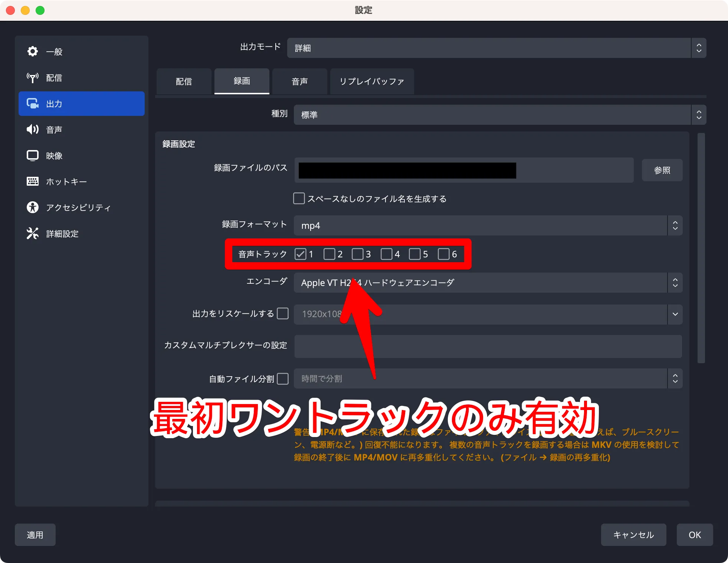Enable audio track 3
This screenshot has height=563, width=728.
[358, 254]
